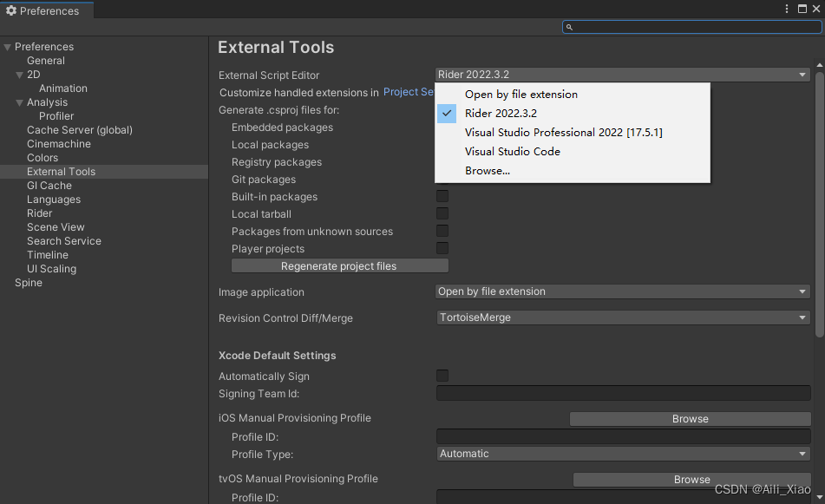
Task: Choose Open by file extension in popup
Action: tap(573, 95)
